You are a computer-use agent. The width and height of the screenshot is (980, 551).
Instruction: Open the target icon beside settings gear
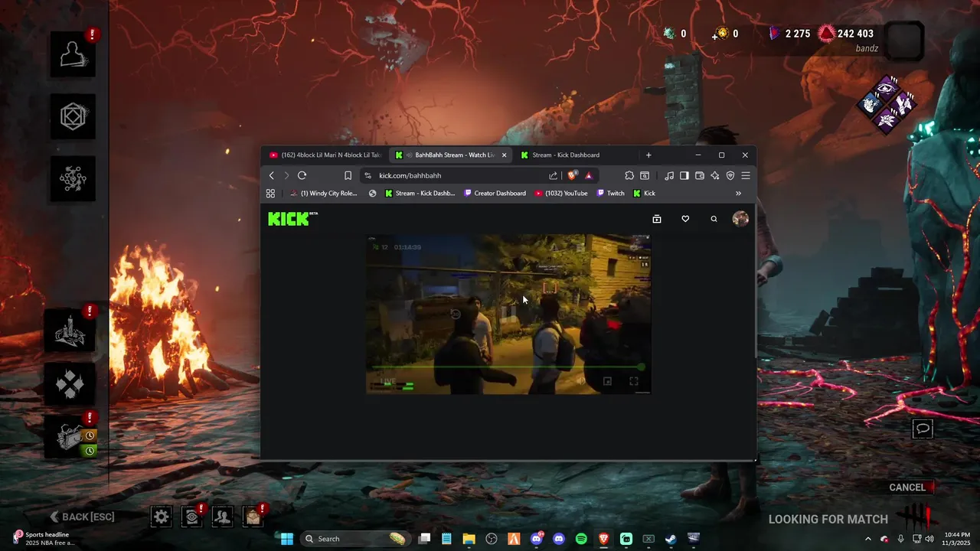tap(191, 517)
